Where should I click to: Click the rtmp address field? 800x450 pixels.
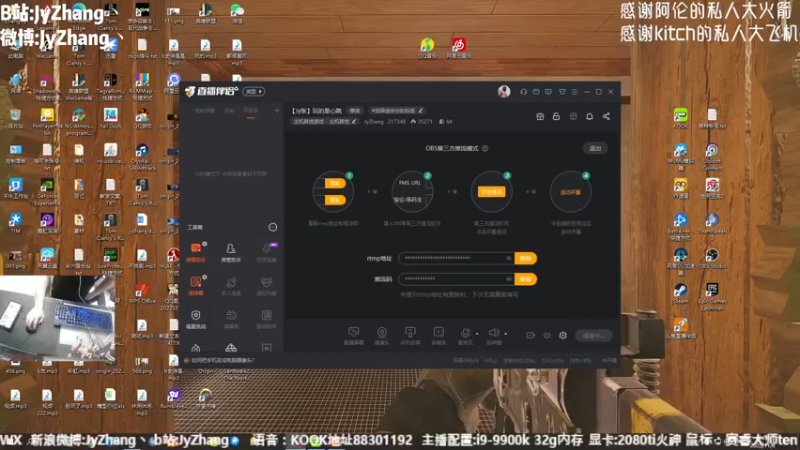click(456, 258)
